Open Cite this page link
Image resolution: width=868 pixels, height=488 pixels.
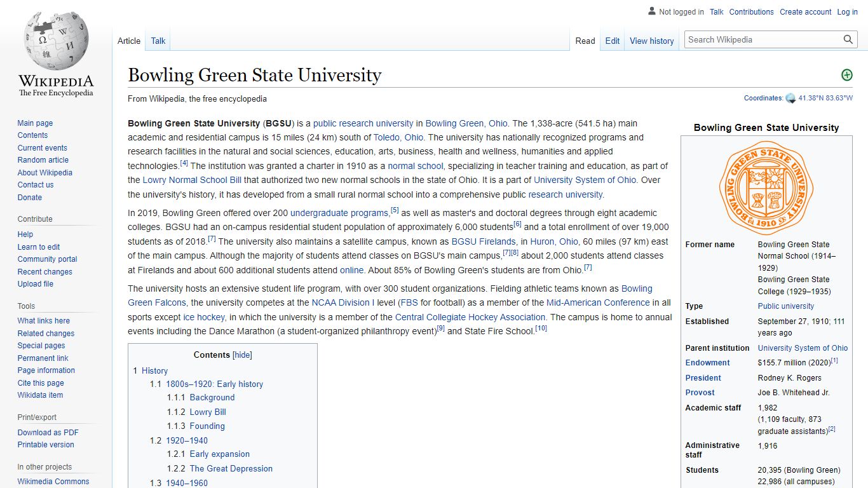[41, 383]
